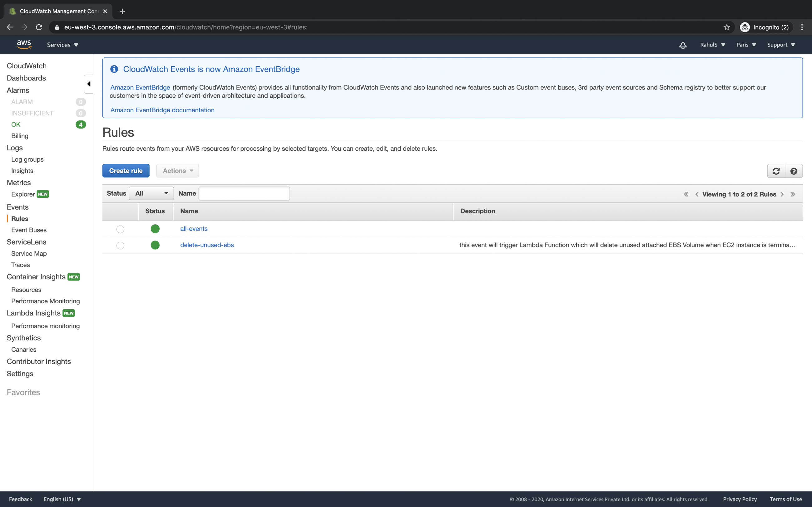Open the Services menu
The image size is (812, 507).
click(62, 45)
